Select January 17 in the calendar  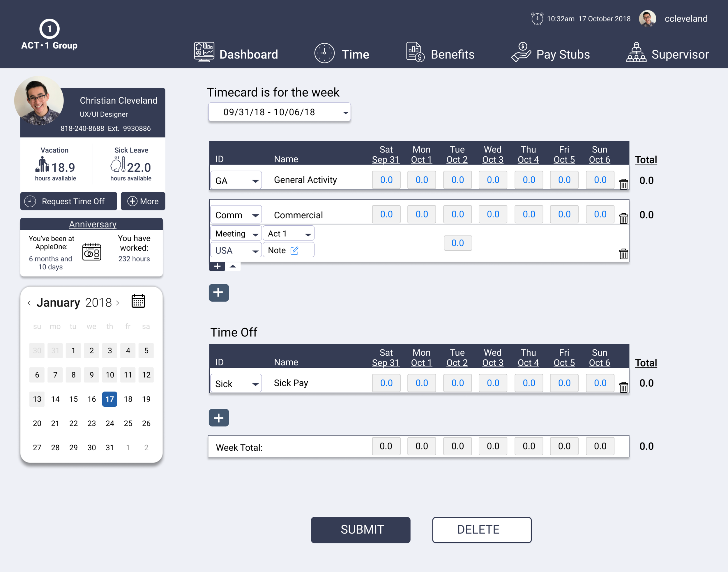click(109, 399)
